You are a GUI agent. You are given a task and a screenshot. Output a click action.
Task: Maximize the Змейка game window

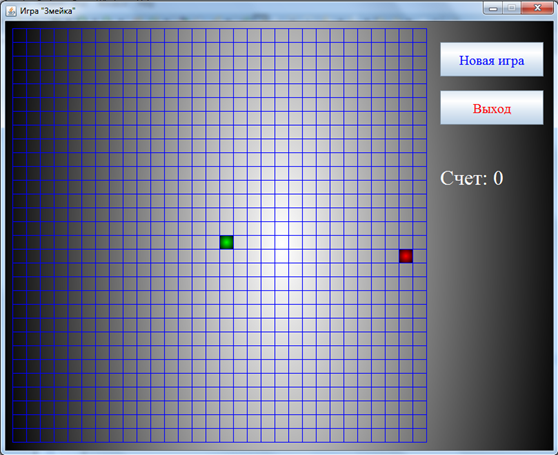(x=512, y=8)
